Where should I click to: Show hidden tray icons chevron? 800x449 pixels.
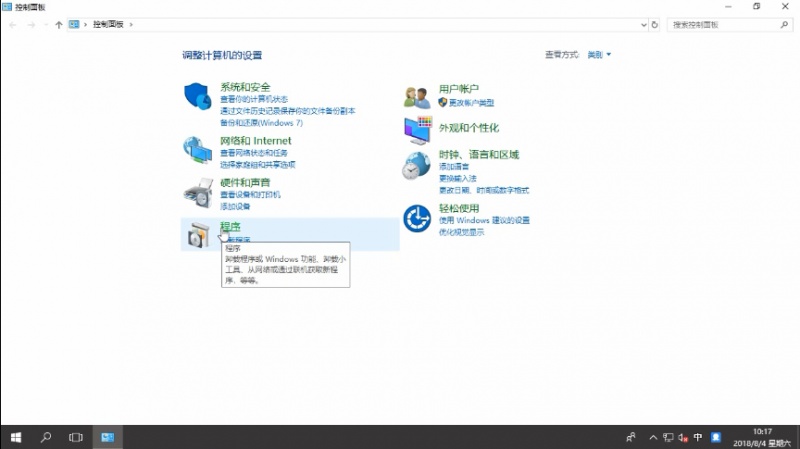pyautogui.click(x=653, y=437)
